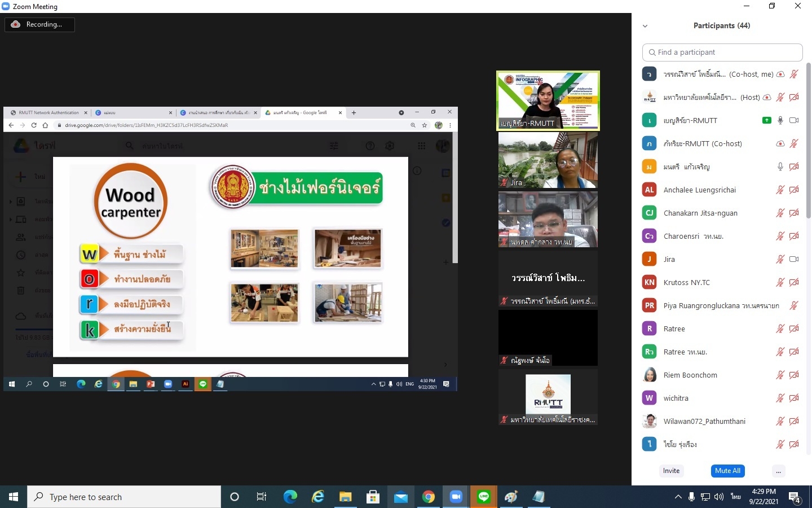The height and width of the screenshot is (508, 812).
Task: Open Task View on Windows taskbar
Action: tap(262, 497)
